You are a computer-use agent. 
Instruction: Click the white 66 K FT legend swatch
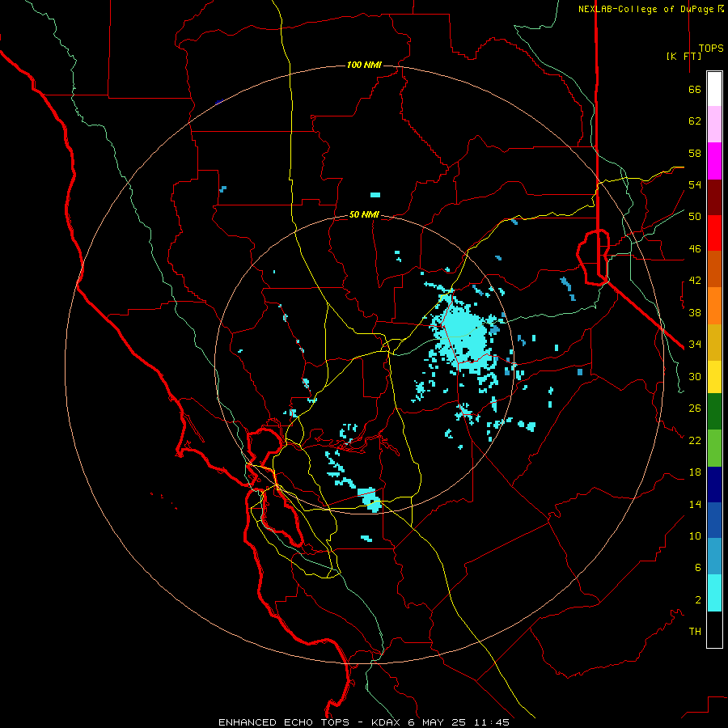pyautogui.click(x=714, y=89)
